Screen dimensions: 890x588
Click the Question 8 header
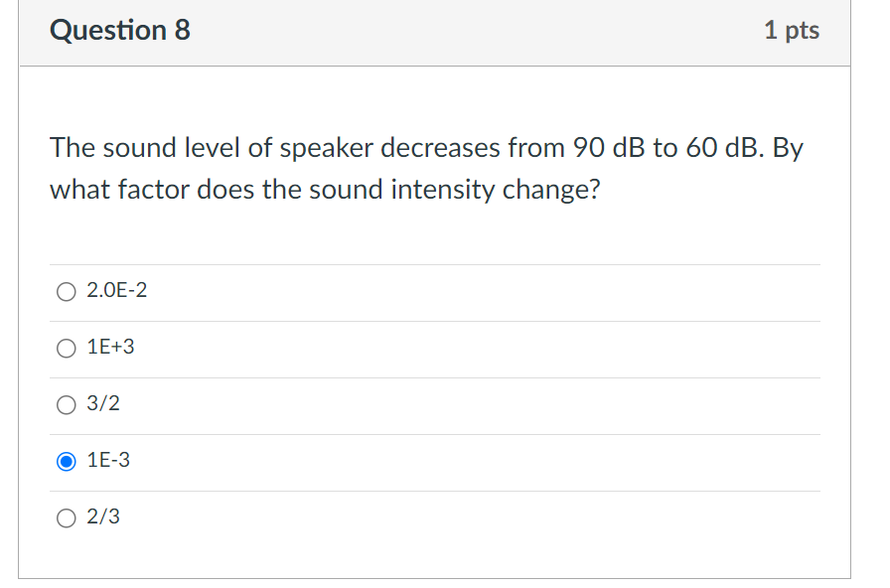(x=119, y=30)
